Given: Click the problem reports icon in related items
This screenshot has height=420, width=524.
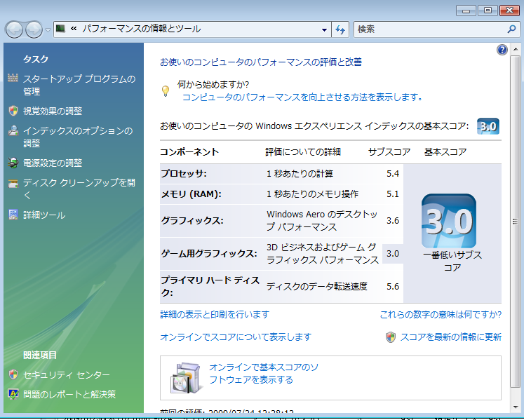Looking at the screenshot, I should pyautogui.click(x=13, y=394).
